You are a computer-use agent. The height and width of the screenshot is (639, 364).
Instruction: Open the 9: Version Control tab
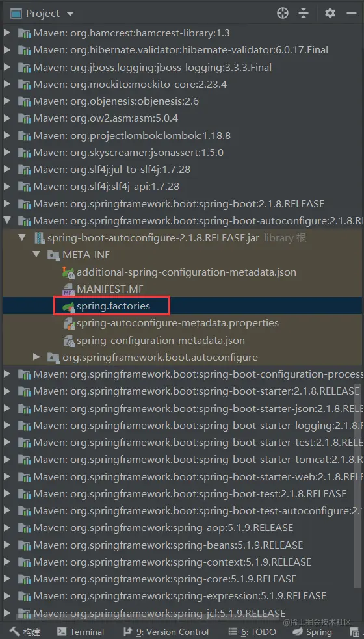pos(165,632)
